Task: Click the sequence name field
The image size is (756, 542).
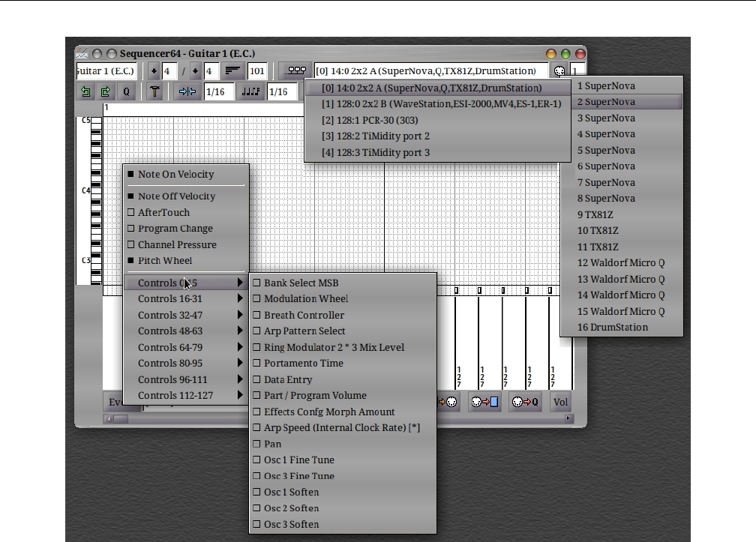Action: [106, 70]
